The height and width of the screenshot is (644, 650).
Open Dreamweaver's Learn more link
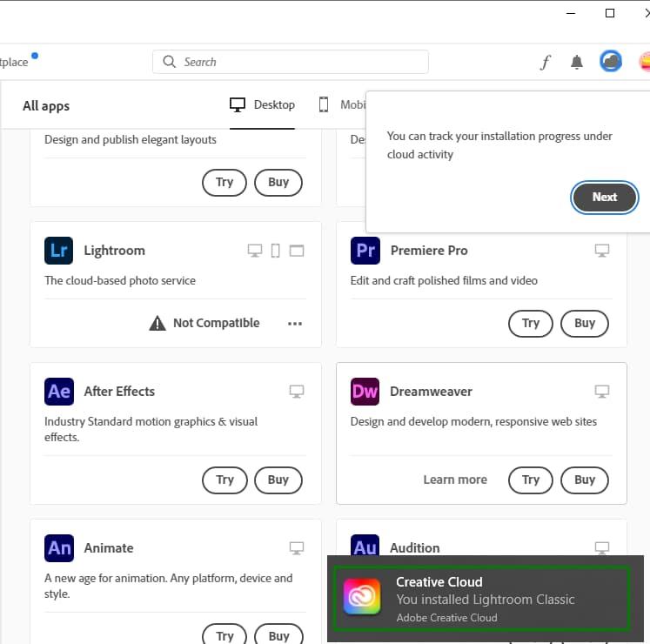tap(455, 480)
